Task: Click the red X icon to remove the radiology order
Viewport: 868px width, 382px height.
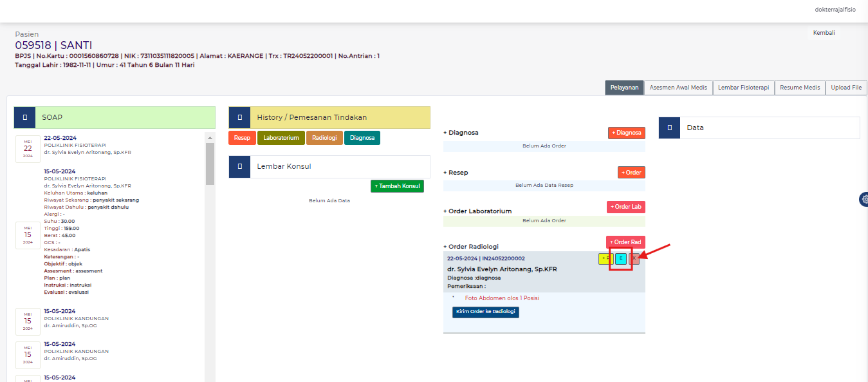Action: coord(634,258)
